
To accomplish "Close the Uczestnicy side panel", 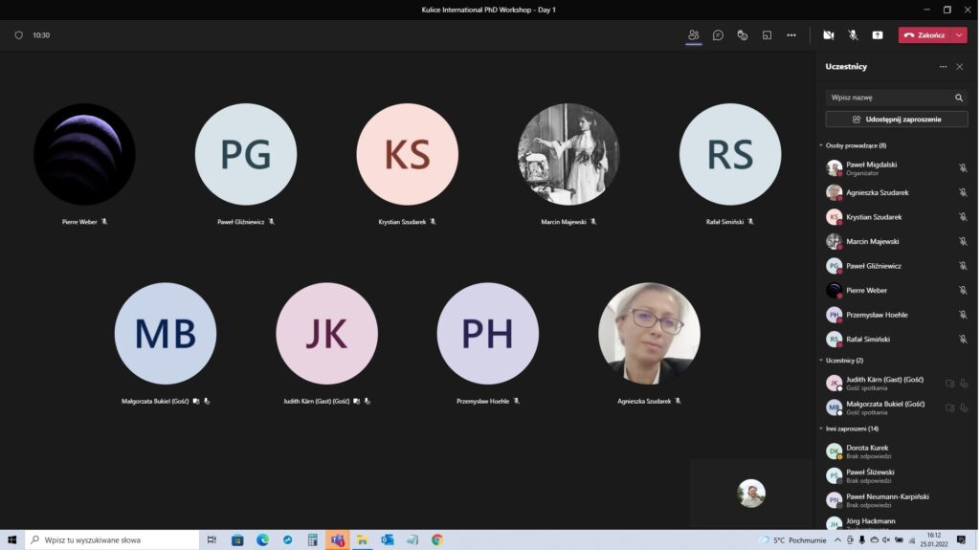I will point(960,67).
